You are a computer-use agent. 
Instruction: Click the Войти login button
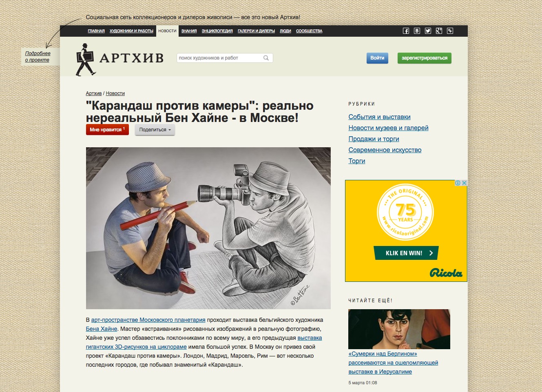[x=377, y=58]
